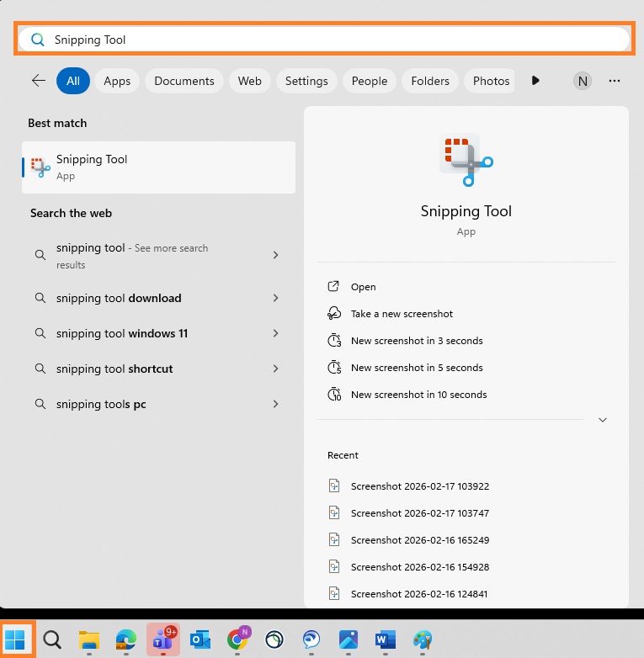The width and height of the screenshot is (644, 658).
Task: Open Microsoft Teams from the taskbar
Action: [162, 640]
